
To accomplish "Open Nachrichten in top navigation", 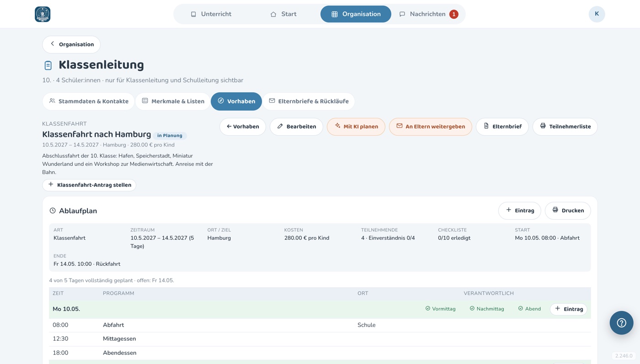I will pos(428,14).
